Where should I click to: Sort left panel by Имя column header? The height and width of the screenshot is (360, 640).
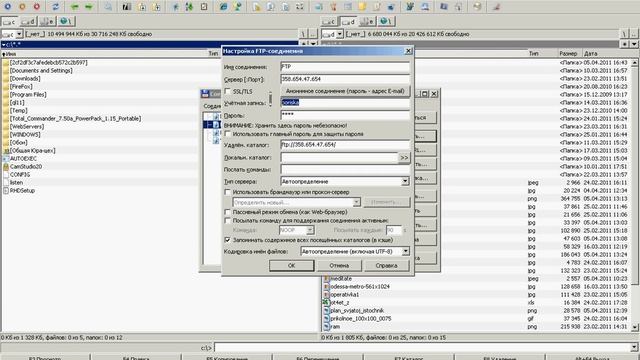104,53
